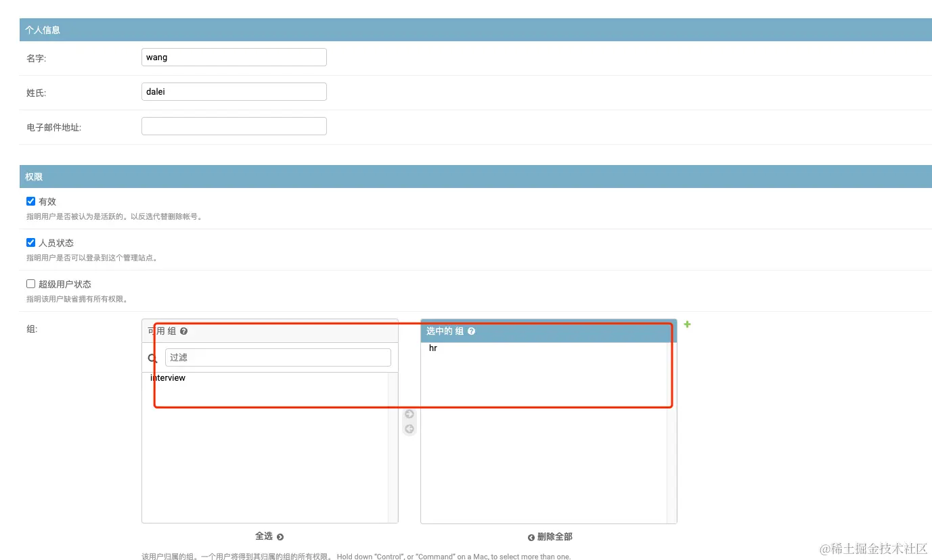Toggle the 人员状态 checkbox

30,243
